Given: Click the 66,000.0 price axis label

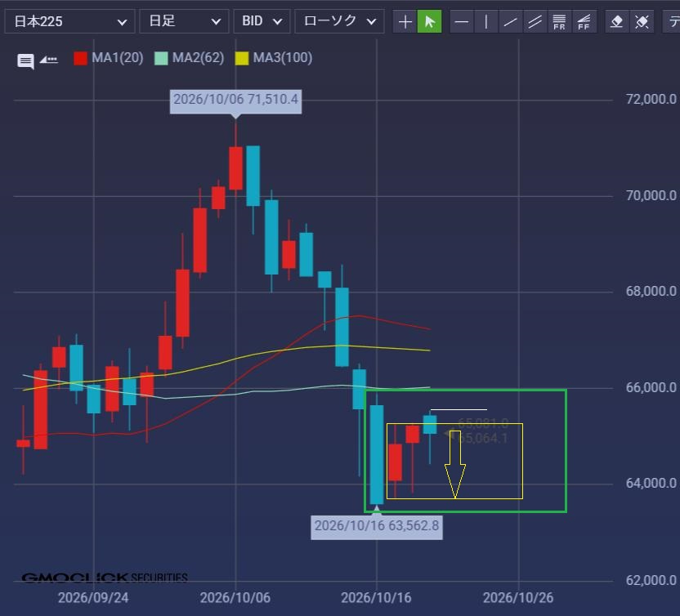Looking at the screenshot, I should [x=651, y=387].
